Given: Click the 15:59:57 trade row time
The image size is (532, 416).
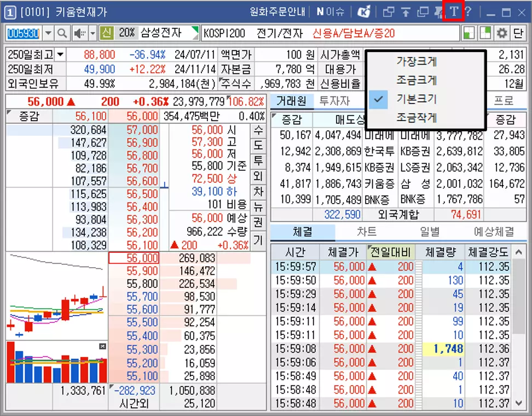Looking at the screenshot, I should click(296, 267).
